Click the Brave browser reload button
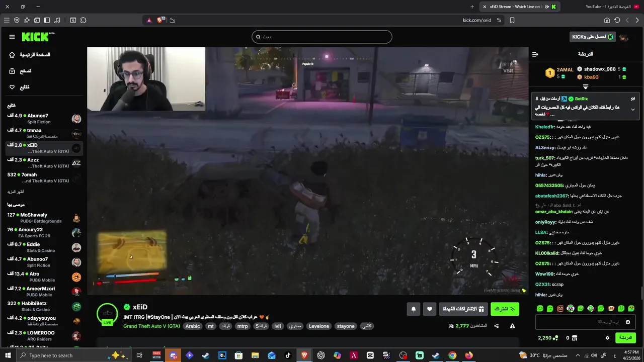644x362 pixels. pos(617,20)
